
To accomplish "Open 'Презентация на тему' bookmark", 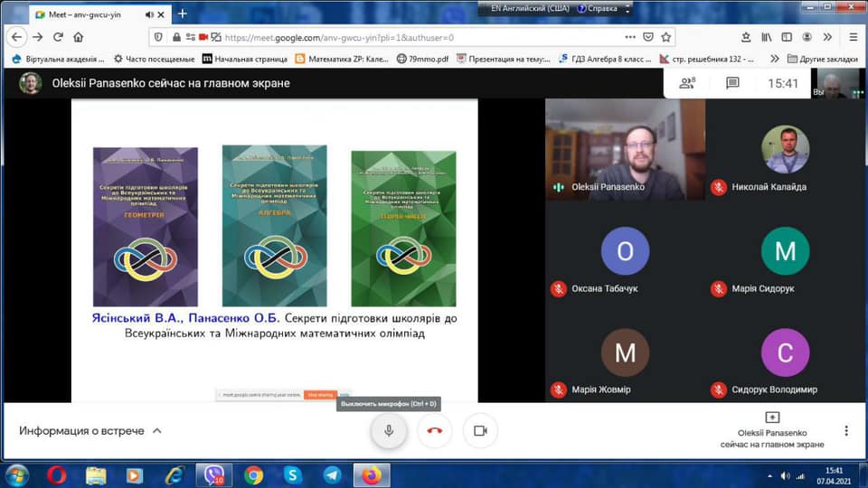I will 504,59.
